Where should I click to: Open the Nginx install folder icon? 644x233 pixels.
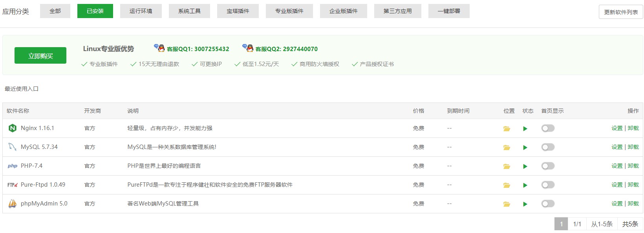[507, 128]
